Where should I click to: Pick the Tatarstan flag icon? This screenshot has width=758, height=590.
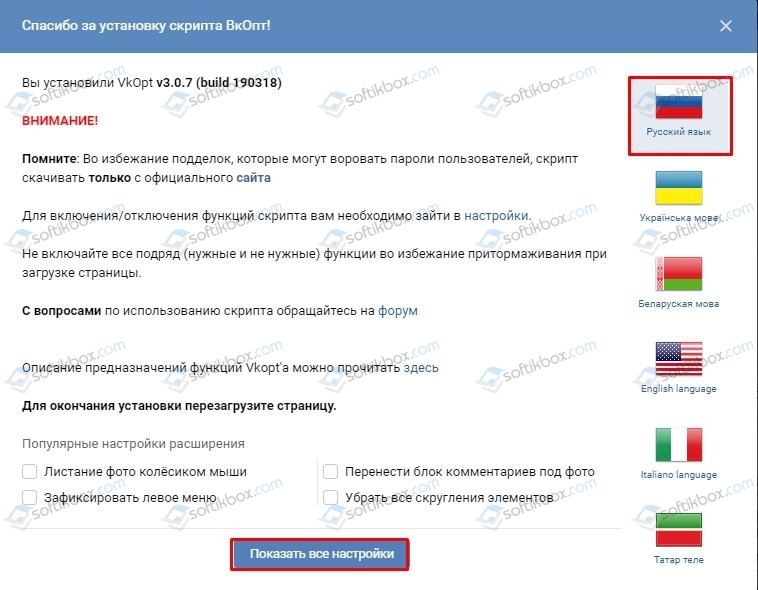[x=678, y=530]
